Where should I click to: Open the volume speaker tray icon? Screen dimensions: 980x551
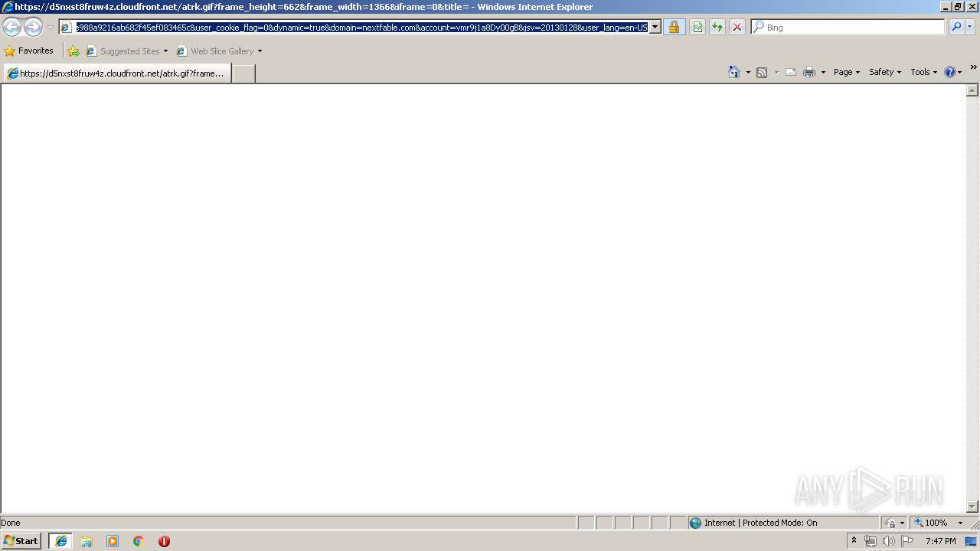click(x=889, y=541)
